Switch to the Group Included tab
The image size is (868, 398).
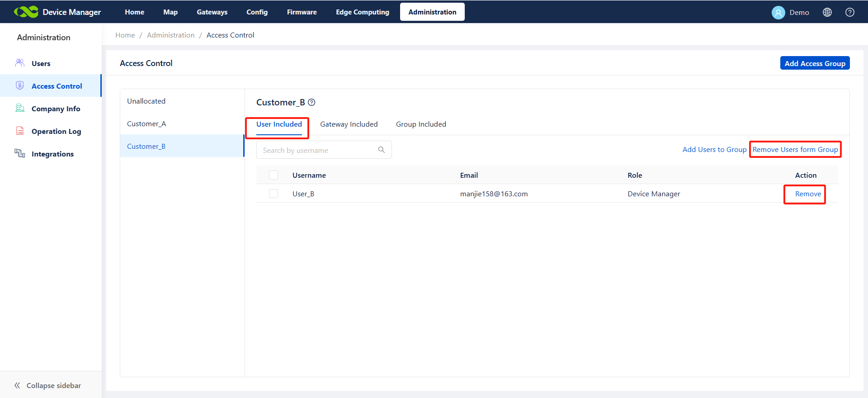[421, 124]
